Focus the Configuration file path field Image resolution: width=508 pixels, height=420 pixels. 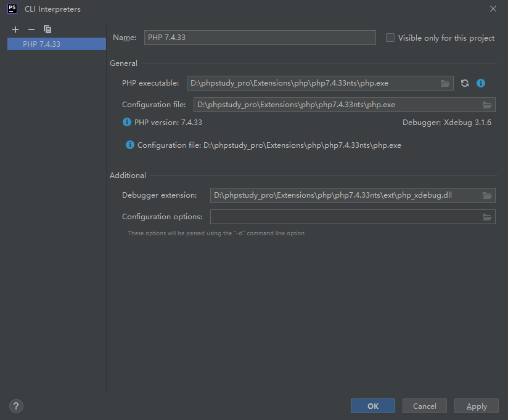coord(336,105)
